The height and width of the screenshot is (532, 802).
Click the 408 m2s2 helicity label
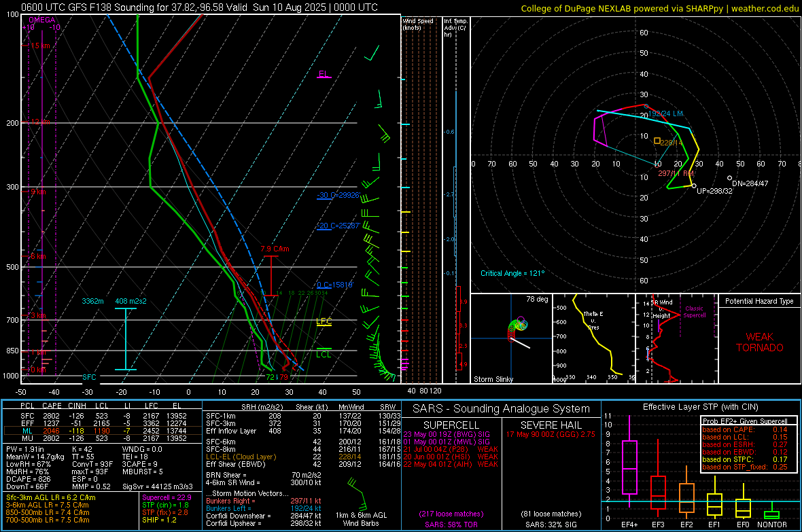click(131, 301)
